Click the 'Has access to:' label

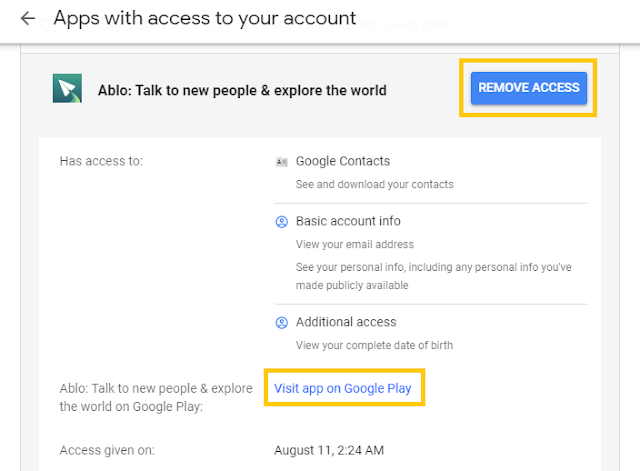[101, 161]
